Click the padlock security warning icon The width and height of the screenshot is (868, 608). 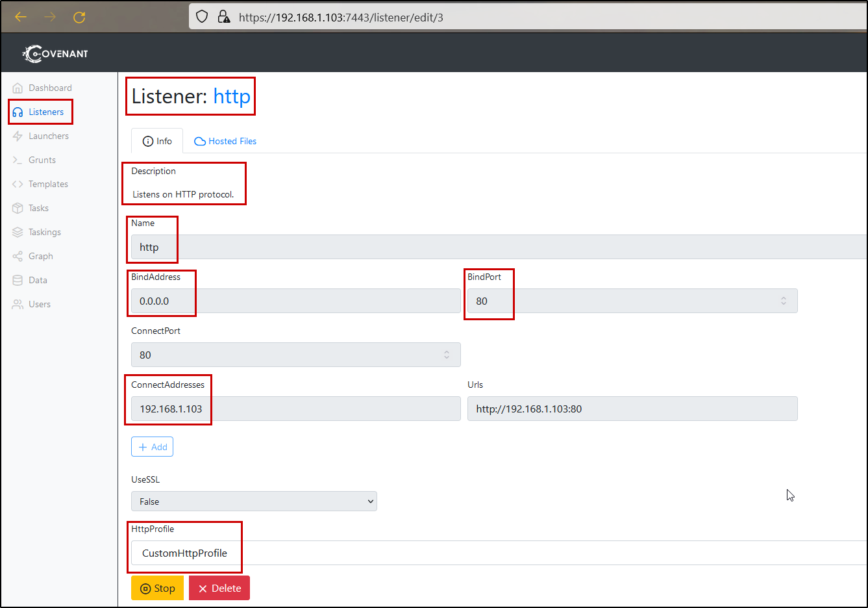(x=224, y=17)
